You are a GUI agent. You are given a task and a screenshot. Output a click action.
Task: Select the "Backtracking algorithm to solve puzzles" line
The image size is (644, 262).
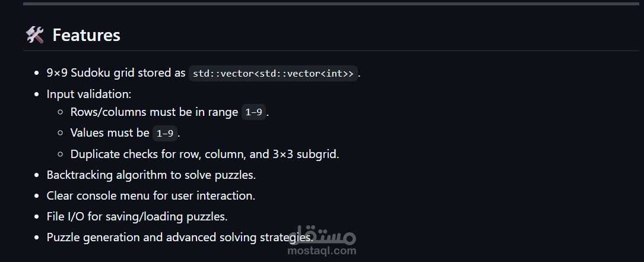(x=151, y=175)
